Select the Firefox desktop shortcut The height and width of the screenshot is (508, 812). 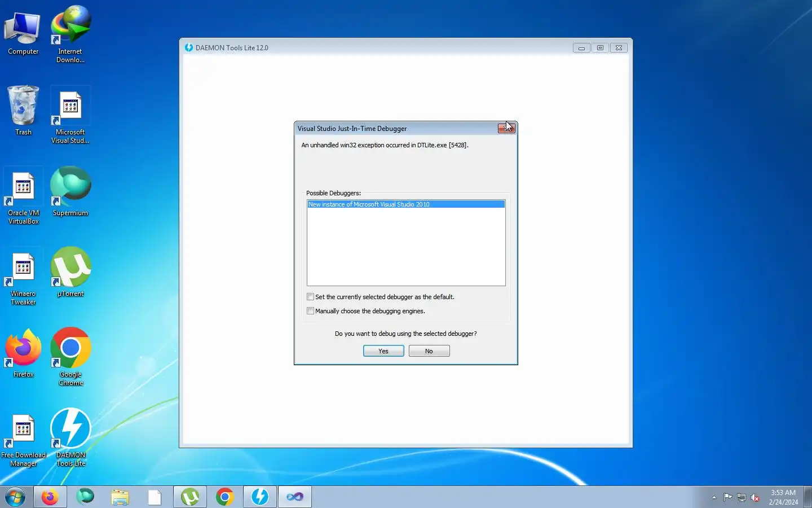23,353
